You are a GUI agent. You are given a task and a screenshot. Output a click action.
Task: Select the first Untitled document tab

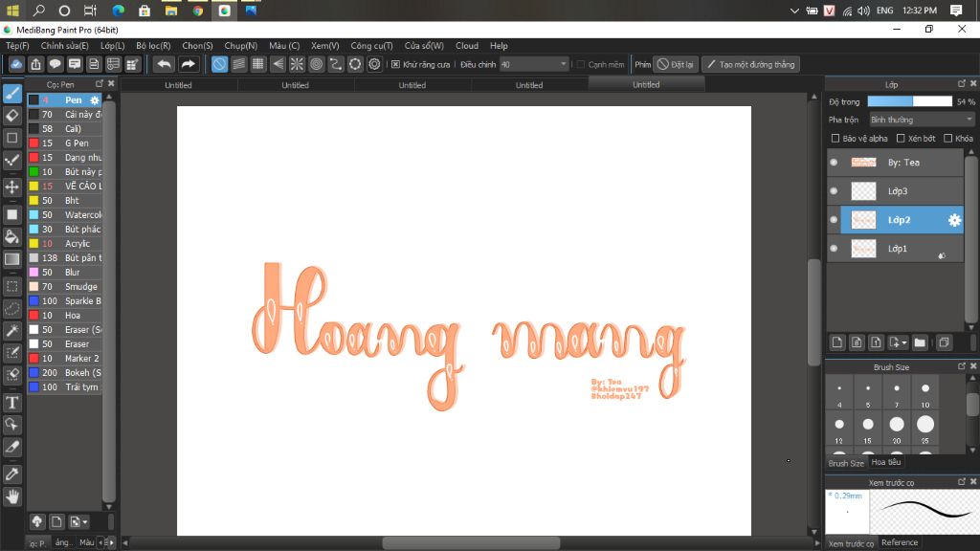pyautogui.click(x=178, y=85)
